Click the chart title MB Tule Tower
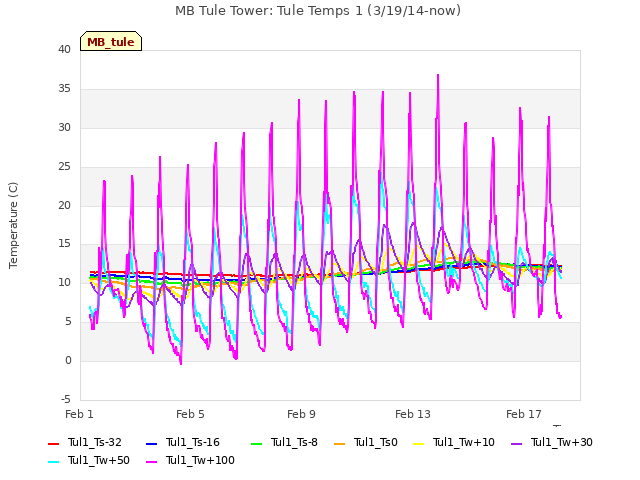Viewport: 640px width, 480px height. click(318, 11)
